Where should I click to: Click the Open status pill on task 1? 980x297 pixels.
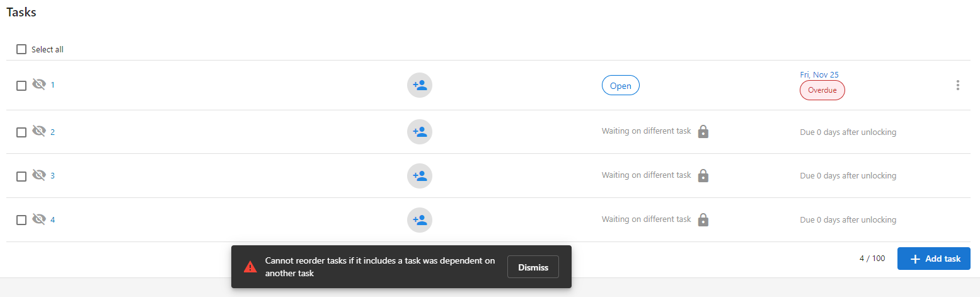pyautogui.click(x=621, y=86)
